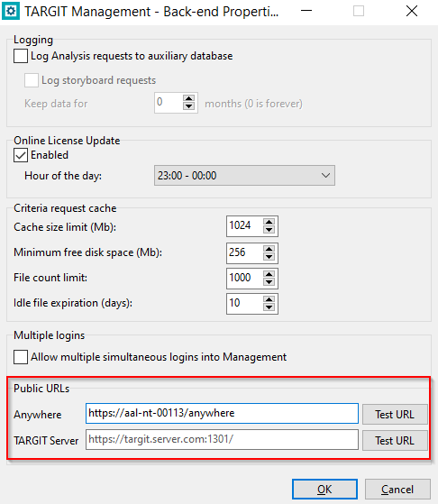Click the dropdown chevron beside 23:00 - 00:00
438x504 pixels.
[x=325, y=176]
